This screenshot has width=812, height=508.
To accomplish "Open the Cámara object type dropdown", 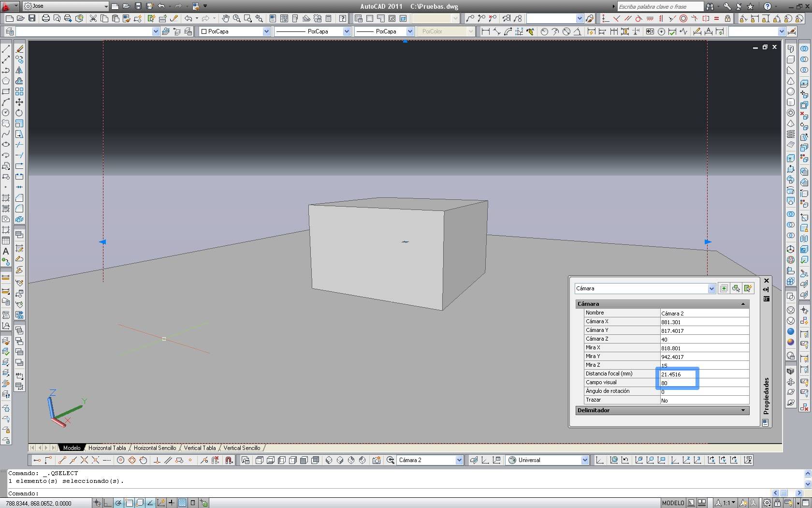I will (x=711, y=288).
